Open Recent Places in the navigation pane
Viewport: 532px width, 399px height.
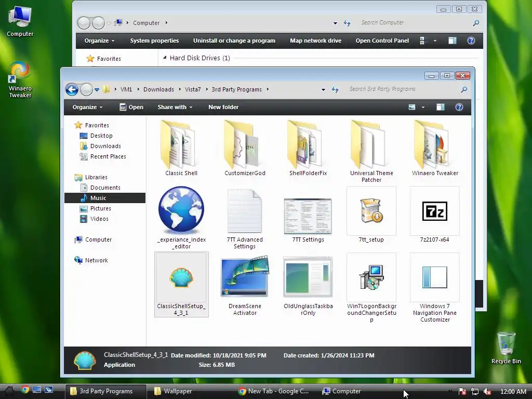[x=103, y=156]
